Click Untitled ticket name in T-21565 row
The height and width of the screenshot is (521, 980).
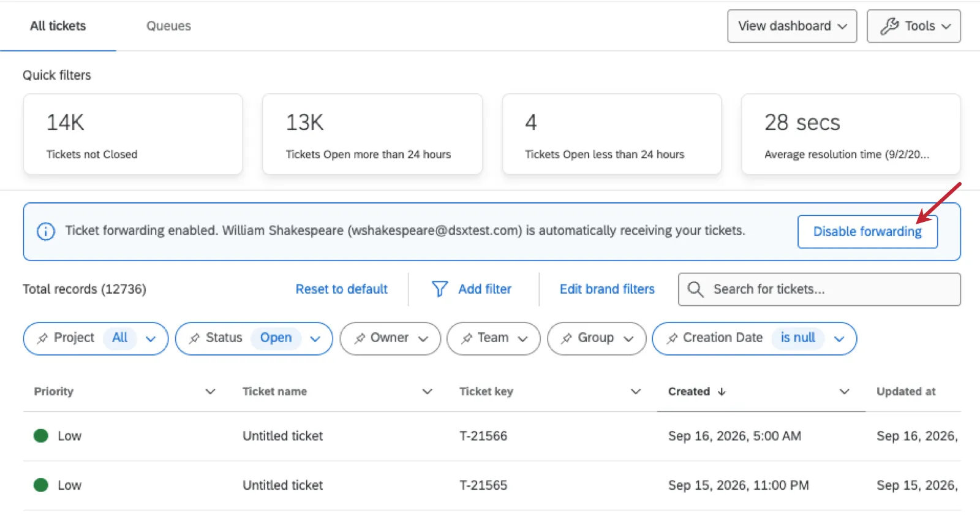(282, 485)
